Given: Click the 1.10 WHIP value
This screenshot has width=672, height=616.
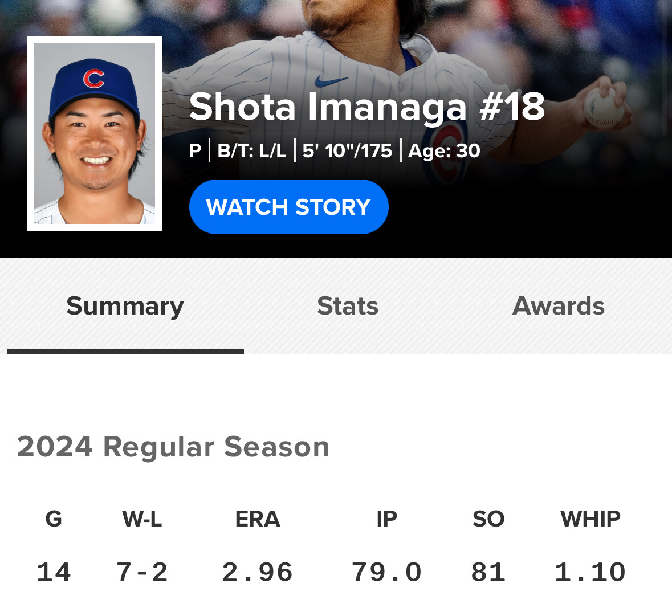Looking at the screenshot, I should (x=590, y=572).
